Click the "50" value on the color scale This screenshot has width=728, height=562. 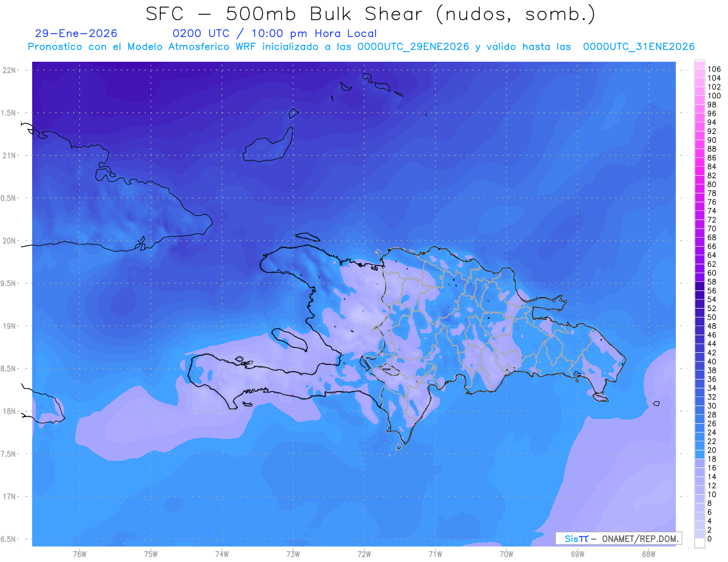point(712,317)
